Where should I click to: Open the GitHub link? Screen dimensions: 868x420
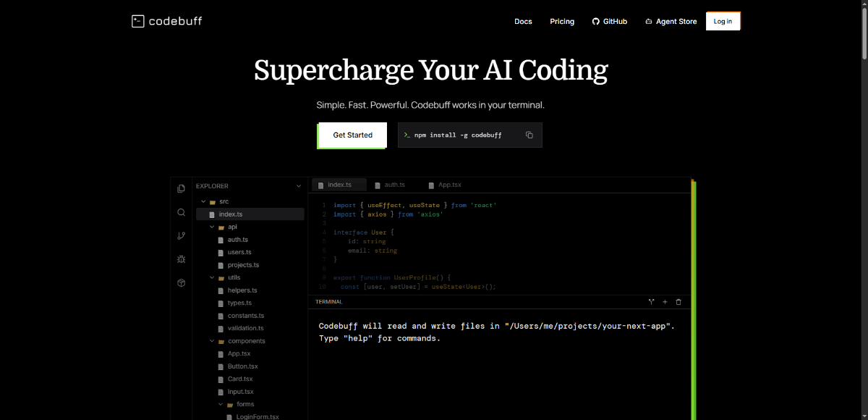coord(609,22)
